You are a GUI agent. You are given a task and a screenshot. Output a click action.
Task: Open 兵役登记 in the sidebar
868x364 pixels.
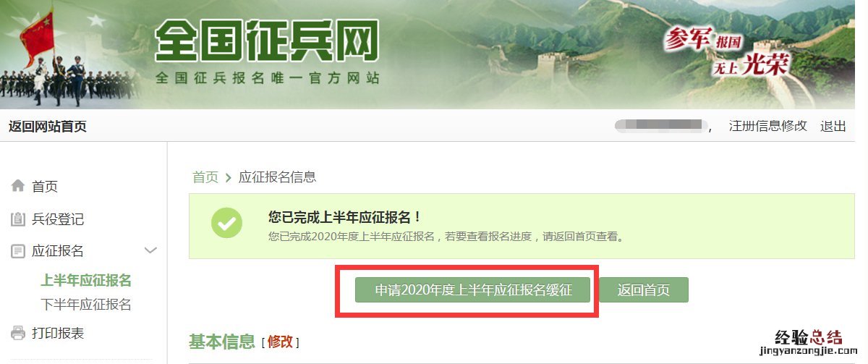coord(58,219)
